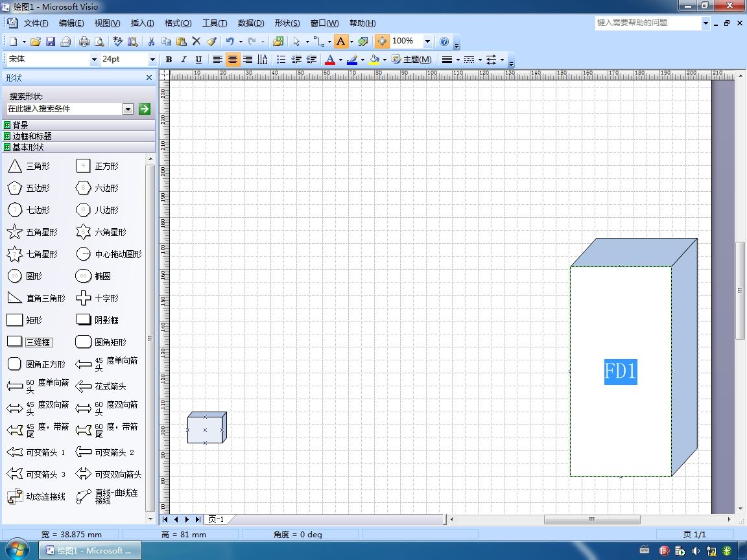Viewport: 747px width, 560px height.
Task: Click the volume speaker tray icon
Action: (x=696, y=551)
